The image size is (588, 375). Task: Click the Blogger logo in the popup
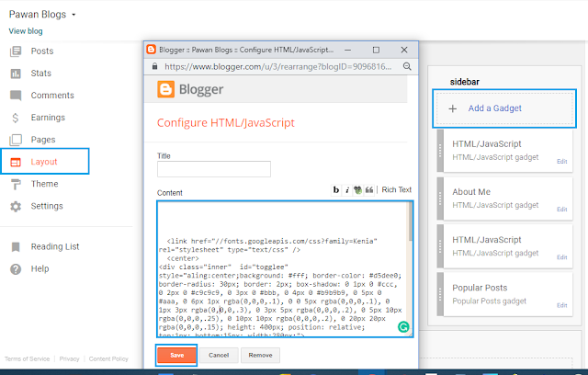click(190, 89)
